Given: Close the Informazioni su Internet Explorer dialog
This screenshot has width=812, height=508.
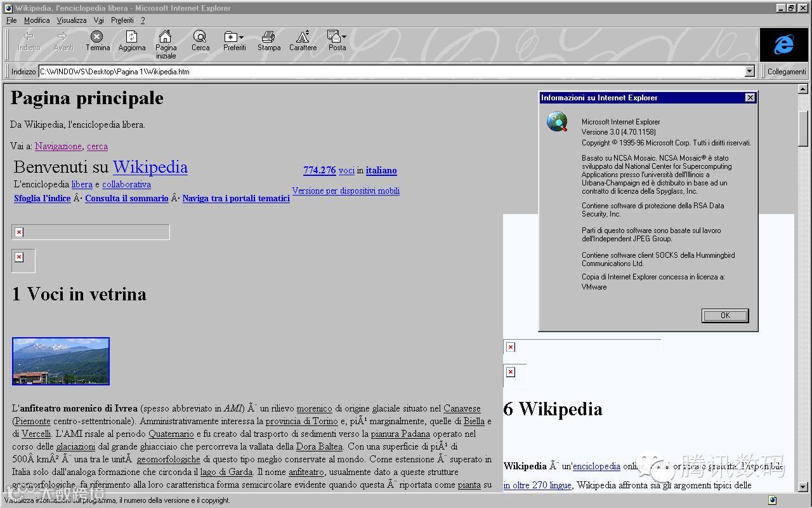Looking at the screenshot, I should pos(750,98).
